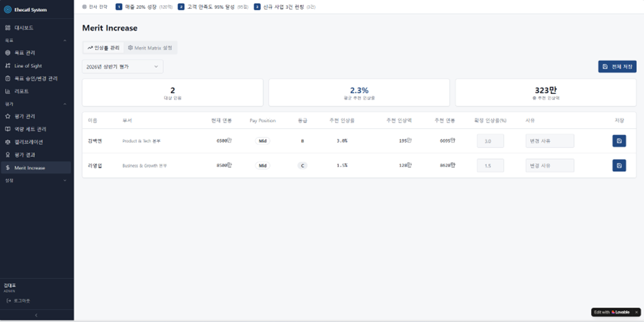This screenshot has width=644, height=322.
Task: Click 변경 사유 field in Business & Growth row
Action: (550, 166)
